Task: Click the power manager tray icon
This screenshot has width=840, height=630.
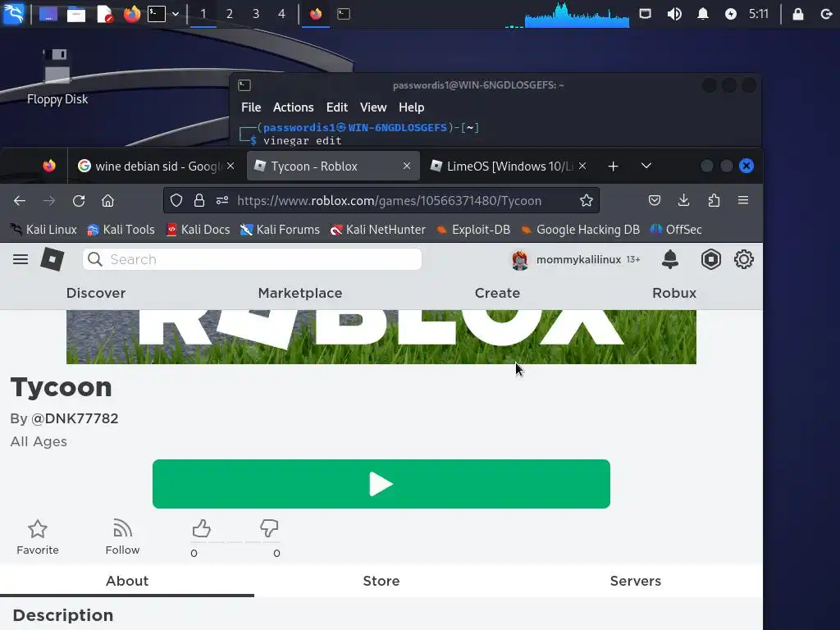Action: (x=731, y=14)
